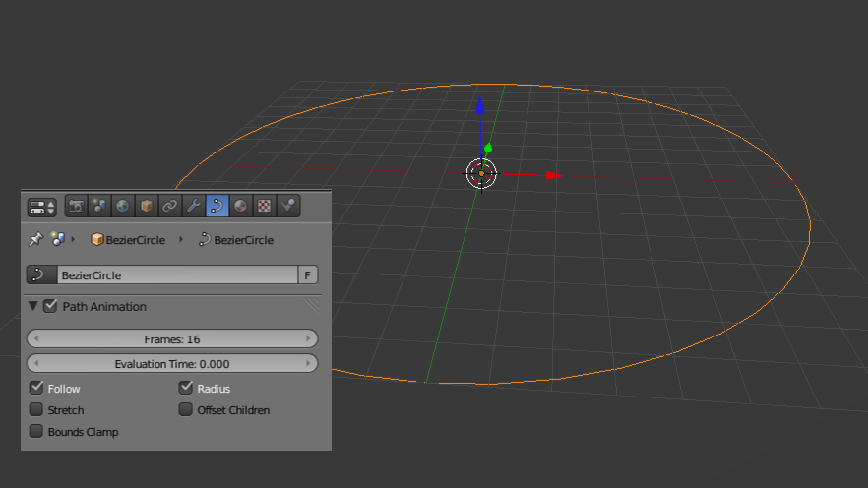
Task: Open the World properties tab
Action: pos(123,206)
